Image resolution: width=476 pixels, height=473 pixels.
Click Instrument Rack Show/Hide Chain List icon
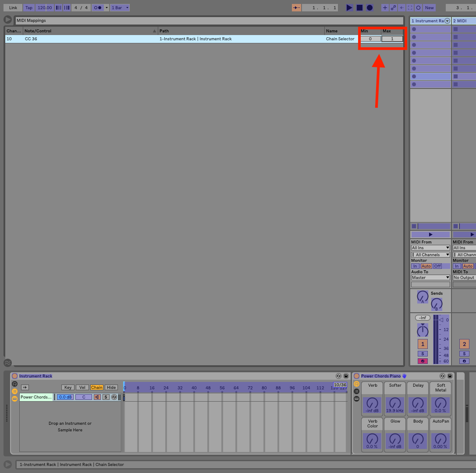pyautogui.click(x=14, y=392)
